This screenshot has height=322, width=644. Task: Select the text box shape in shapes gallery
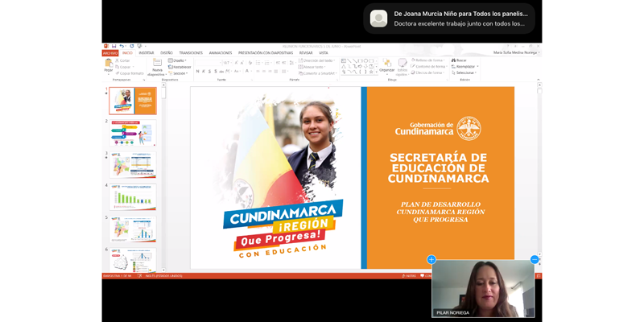coord(344,61)
